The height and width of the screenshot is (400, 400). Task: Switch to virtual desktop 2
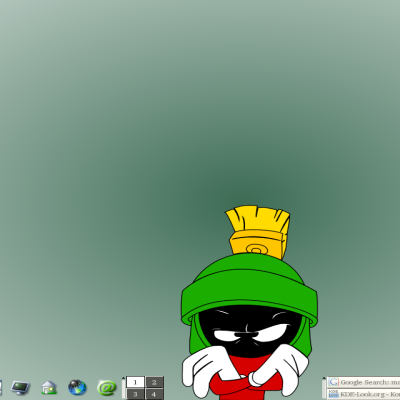[154, 382]
